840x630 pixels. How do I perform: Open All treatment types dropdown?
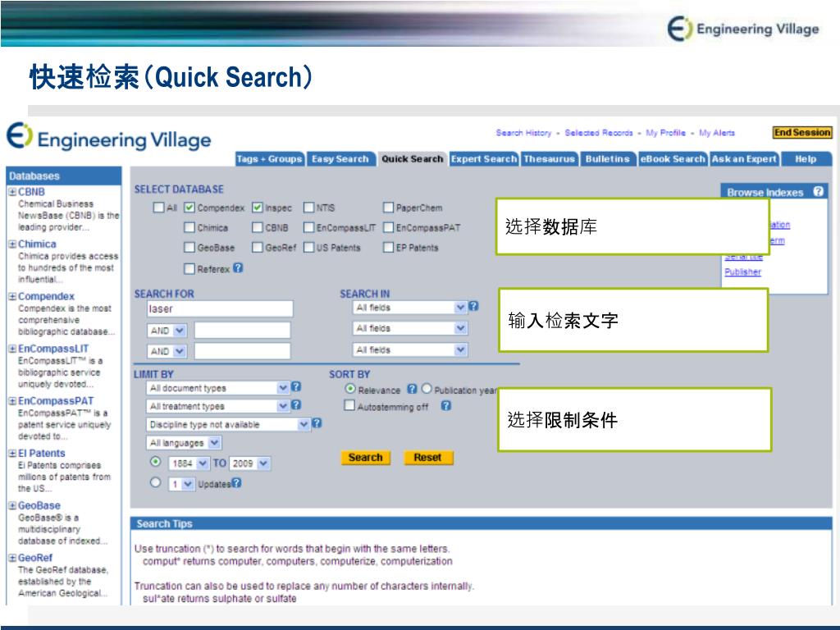click(x=217, y=406)
